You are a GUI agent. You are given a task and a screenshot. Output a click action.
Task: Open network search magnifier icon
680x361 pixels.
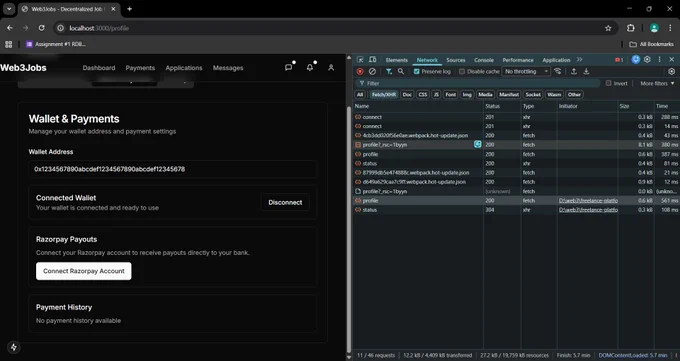(401, 72)
